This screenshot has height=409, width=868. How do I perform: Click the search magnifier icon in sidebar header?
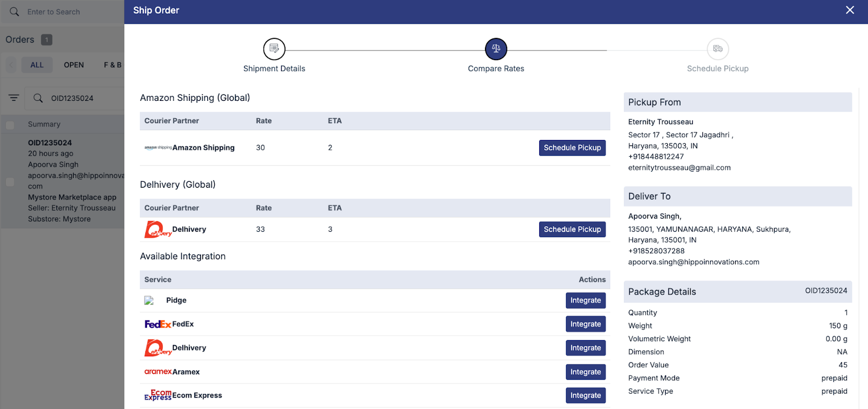tap(14, 12)
